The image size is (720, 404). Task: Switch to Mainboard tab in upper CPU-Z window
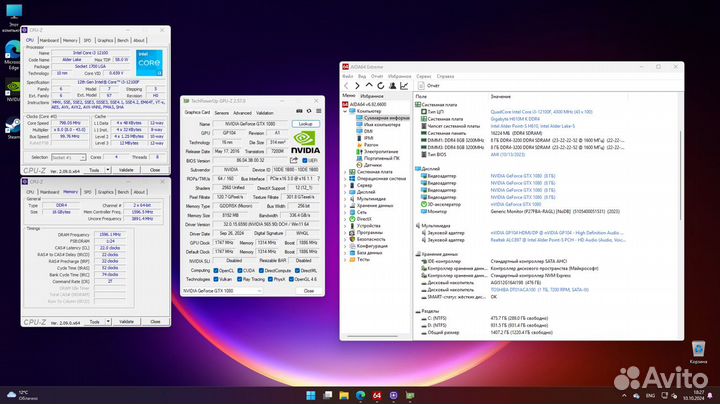49,40
